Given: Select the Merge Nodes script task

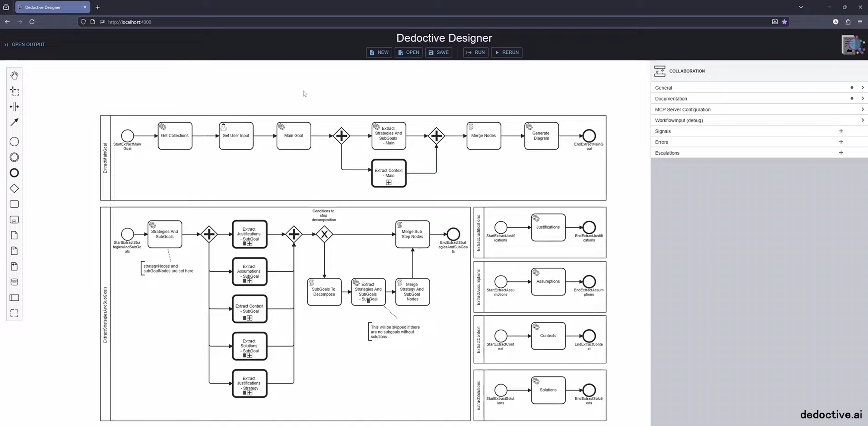Looking at the screenshot, I should coord(484,136).
